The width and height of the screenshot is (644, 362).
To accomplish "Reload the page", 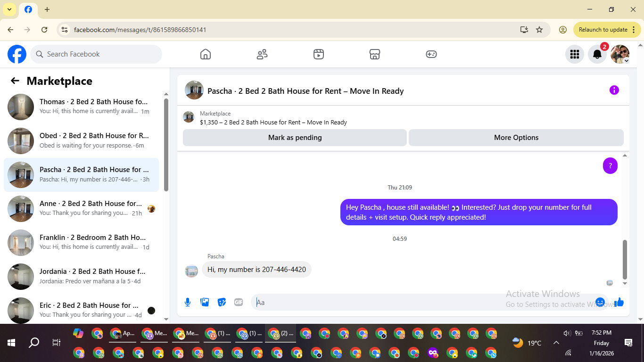I will (x=44, y=30).
